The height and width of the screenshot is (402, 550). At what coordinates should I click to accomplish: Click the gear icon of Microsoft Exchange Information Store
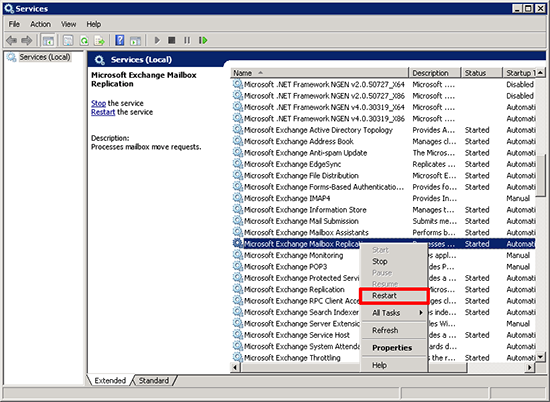(x=238, y=209)
